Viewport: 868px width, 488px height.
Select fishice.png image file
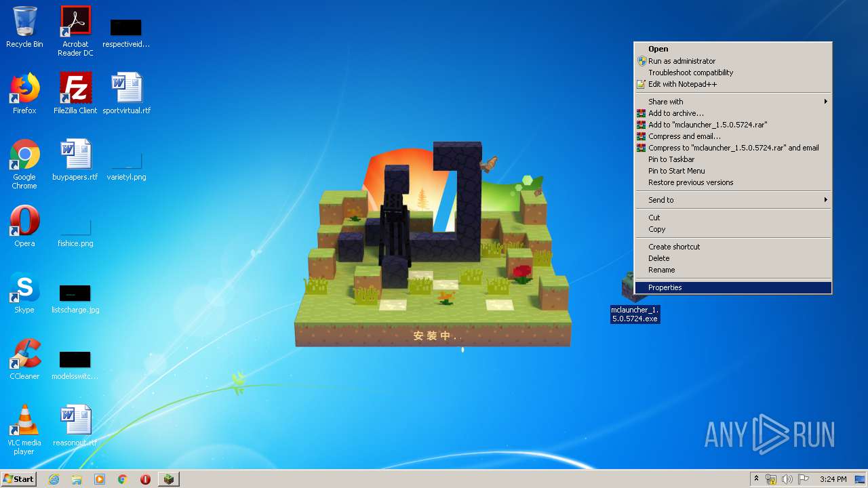(x=75, y=232)
